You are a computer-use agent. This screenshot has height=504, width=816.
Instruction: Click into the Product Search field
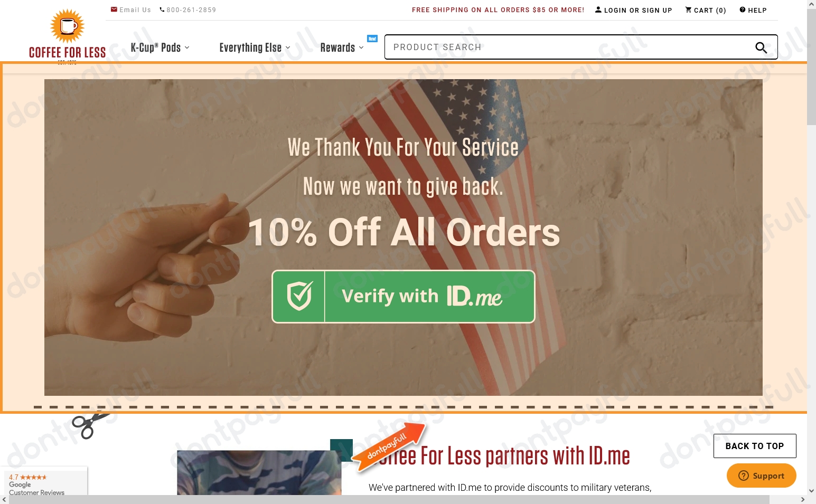pos(570,47)
